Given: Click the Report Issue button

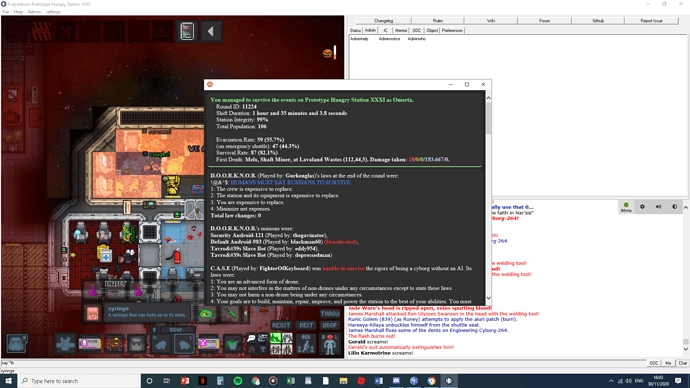Looking at the screenshot, I should [651, 21].
